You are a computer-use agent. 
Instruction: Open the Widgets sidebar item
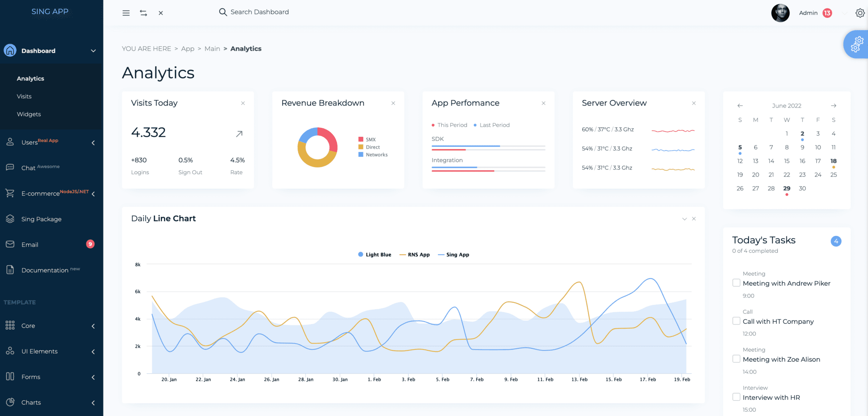(29, 114)
